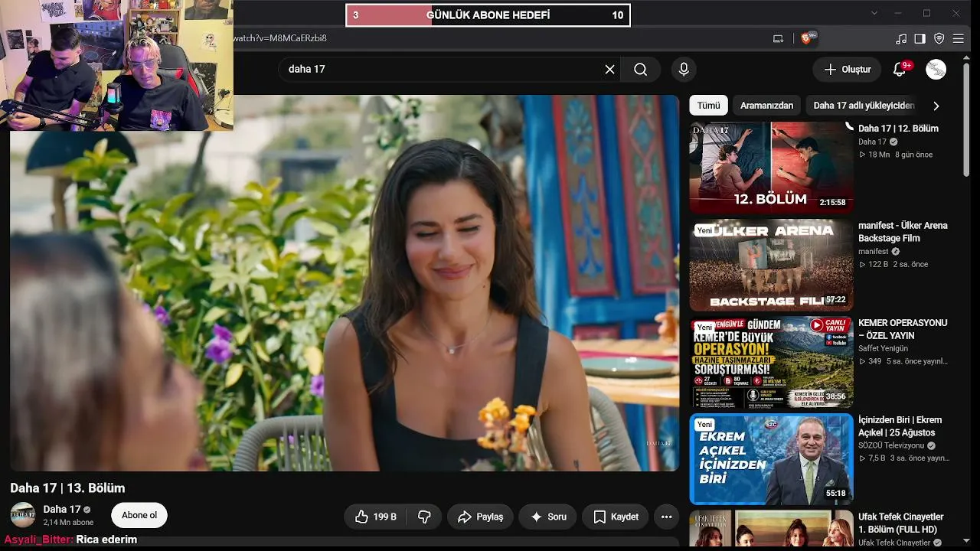Click the magnifier search button

[x=641, y=70]
